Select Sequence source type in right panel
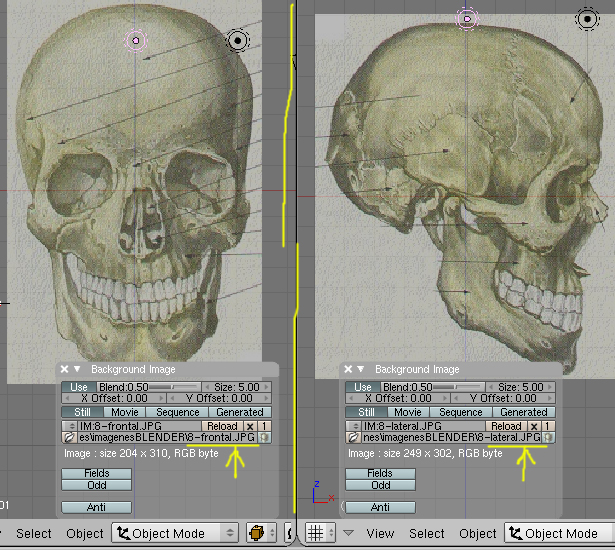The height and width of the screenshot is (550, 615). pyautogui.click(x=460, y=412)
